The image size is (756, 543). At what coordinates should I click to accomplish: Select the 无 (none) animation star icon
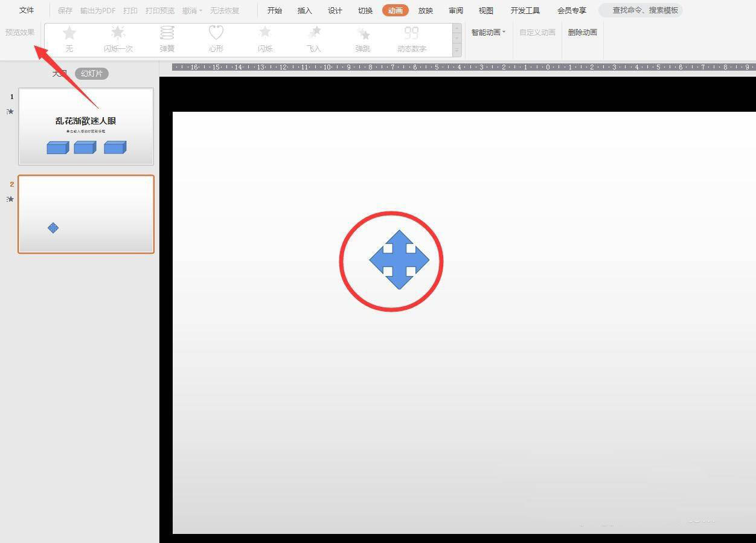click(69, 34)
